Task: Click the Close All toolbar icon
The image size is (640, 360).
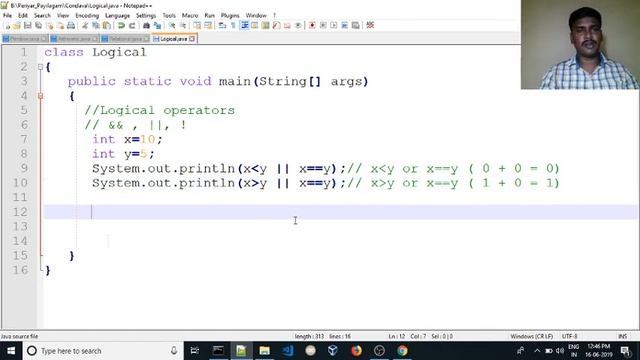Action: click(x=60, y=25)
